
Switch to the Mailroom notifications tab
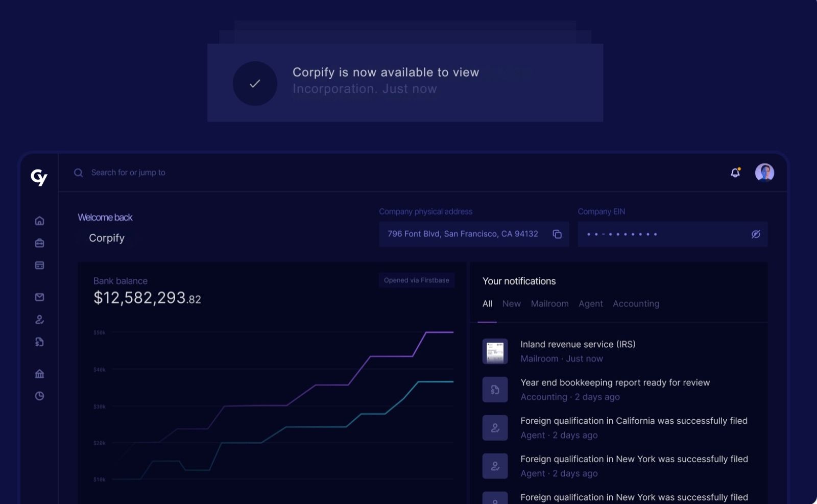549,303
